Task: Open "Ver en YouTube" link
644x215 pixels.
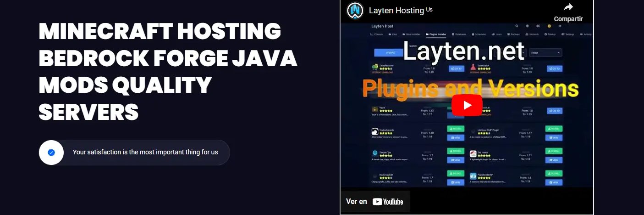Action: click(374, 202)
